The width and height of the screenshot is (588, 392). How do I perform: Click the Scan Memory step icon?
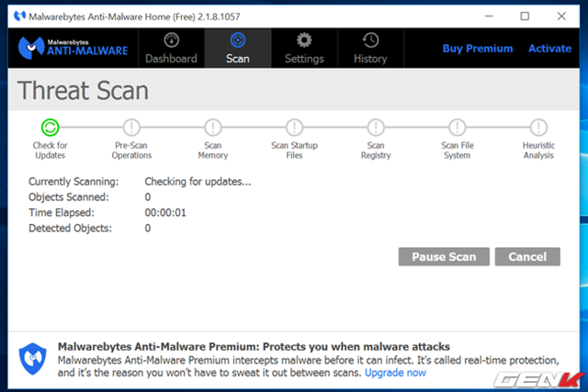coord(212,128)
